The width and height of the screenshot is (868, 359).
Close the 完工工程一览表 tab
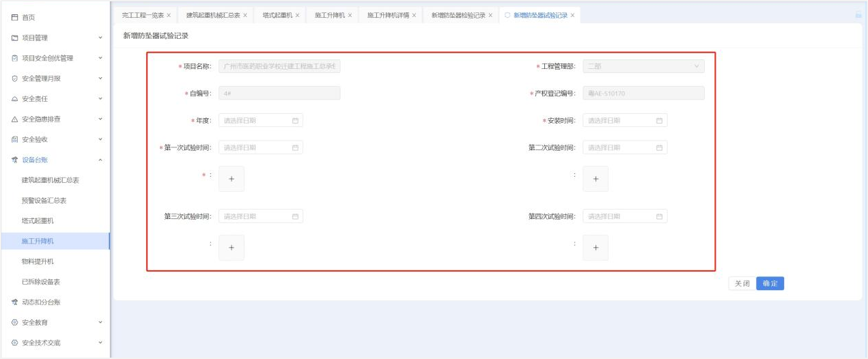coord(169,15)
